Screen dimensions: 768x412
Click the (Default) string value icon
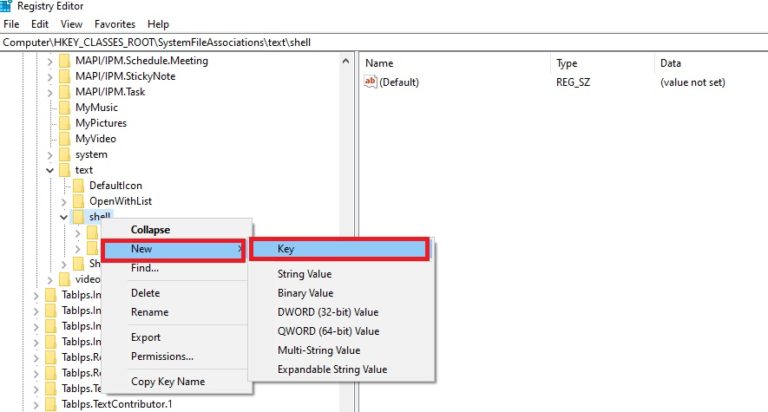[372, 82]
